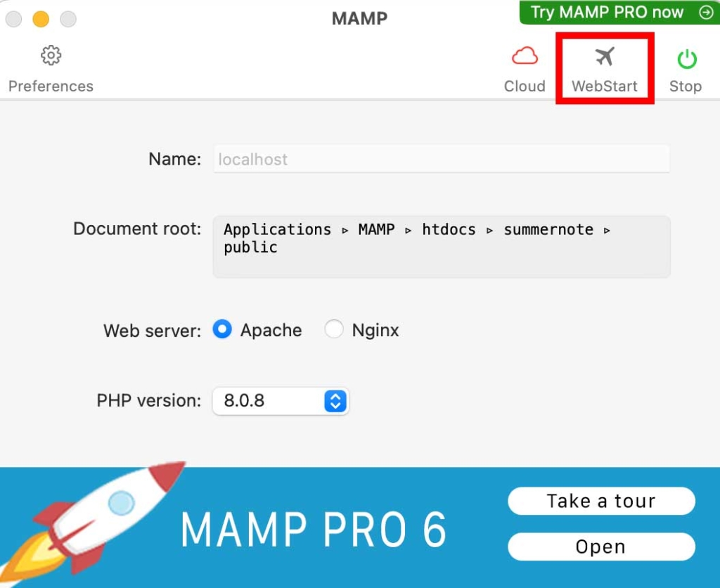Click the arrow inside Try MAMP PRO banner

click(705, 12)
